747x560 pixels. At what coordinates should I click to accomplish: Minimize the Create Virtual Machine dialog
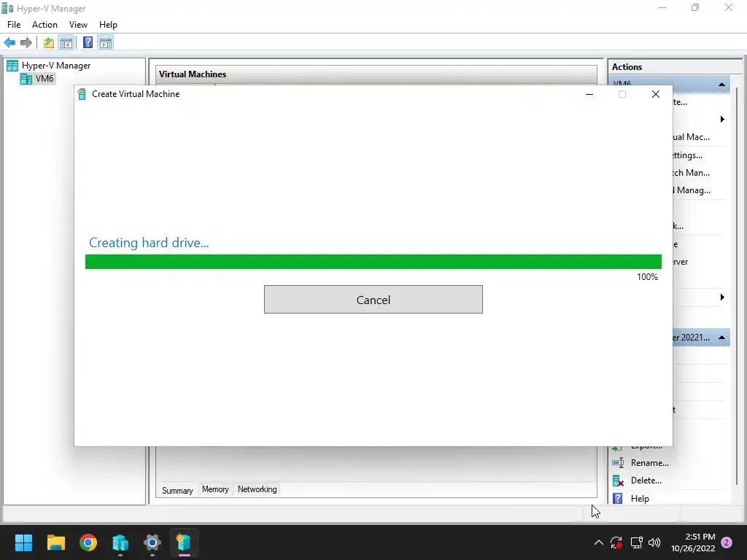click(x=589, y=94)
